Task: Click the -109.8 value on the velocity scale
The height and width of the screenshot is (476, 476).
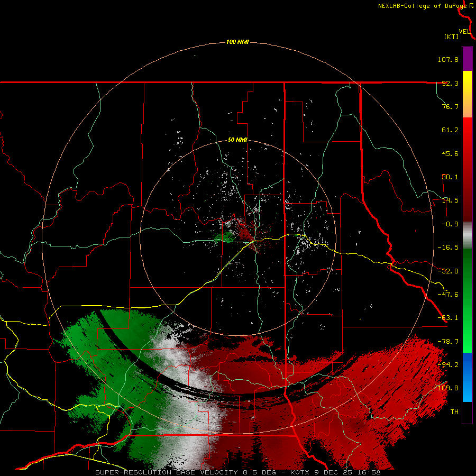Action: (x=446, y=388)
